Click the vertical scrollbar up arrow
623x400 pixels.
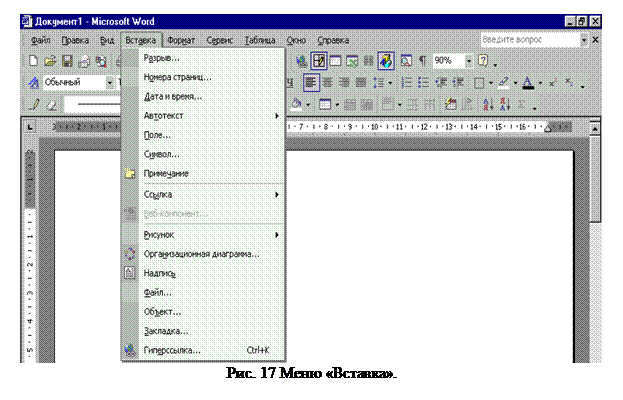pyautogui.click(x=595, y=129)
